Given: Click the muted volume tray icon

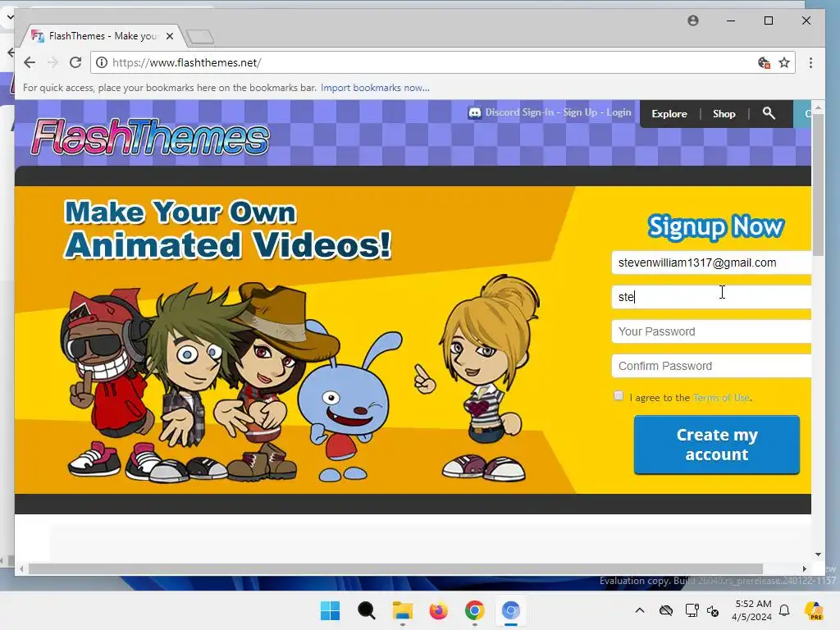Looking at the screenshot, I should click(x=713, y=610).
